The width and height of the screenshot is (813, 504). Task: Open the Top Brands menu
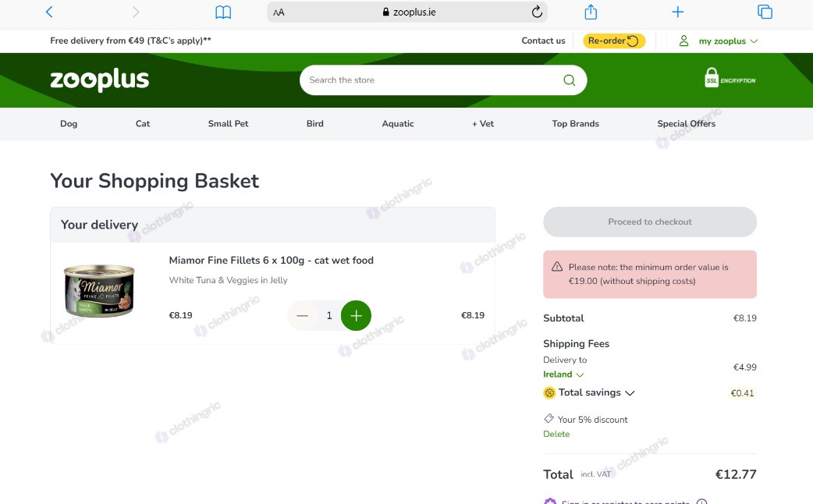click(576, 123)
